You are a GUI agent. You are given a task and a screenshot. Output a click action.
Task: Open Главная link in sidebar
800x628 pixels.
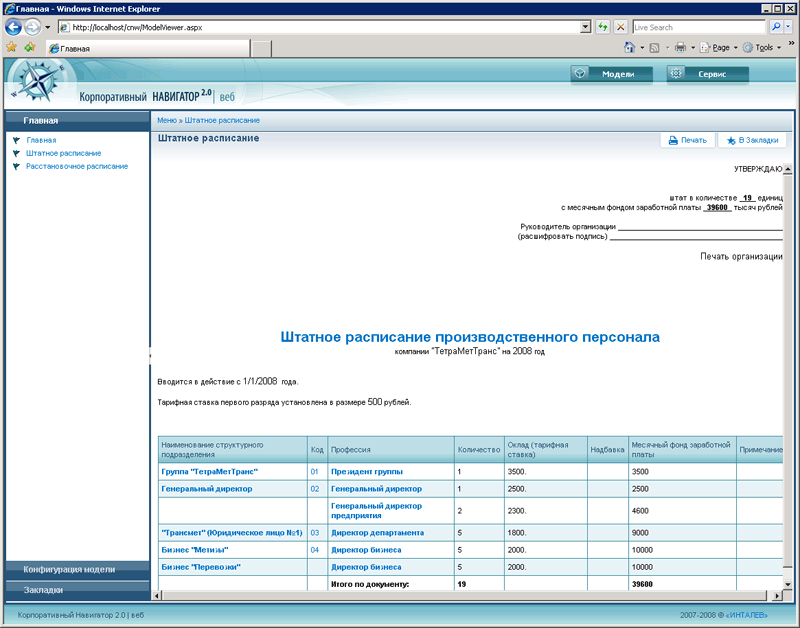coord(41,140)
